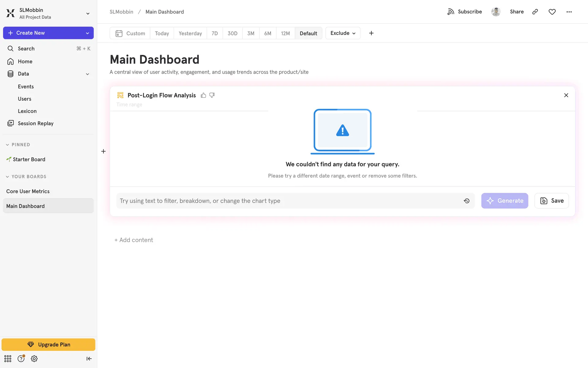Open the three-dots more options menu
This screenshot has width=588, height=368.
click(569, 12)
